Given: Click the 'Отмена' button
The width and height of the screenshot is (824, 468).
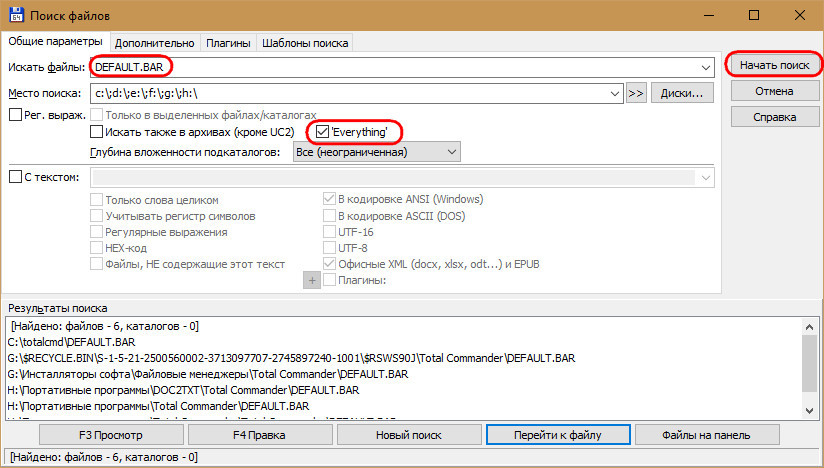Looking at the screenshot, I should (775, 91).
